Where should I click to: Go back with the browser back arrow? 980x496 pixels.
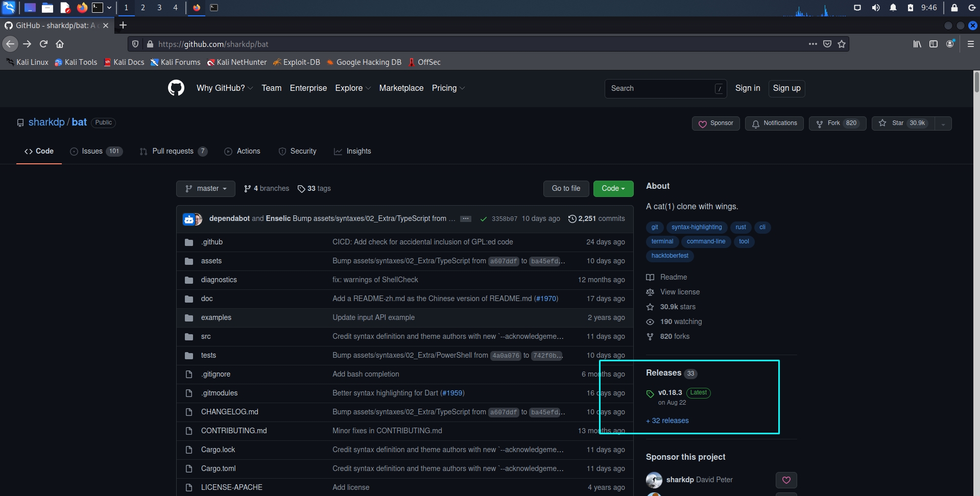coord(10,44)
